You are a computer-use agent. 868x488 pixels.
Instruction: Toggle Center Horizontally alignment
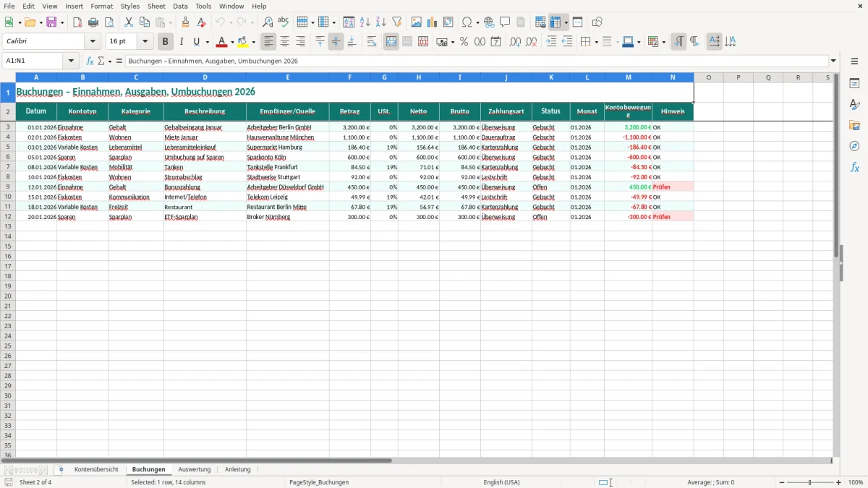284,42
